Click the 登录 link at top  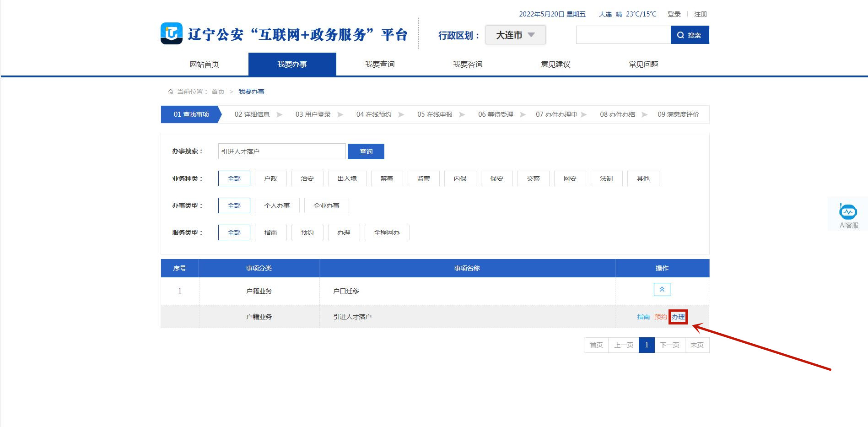point(674,14)
